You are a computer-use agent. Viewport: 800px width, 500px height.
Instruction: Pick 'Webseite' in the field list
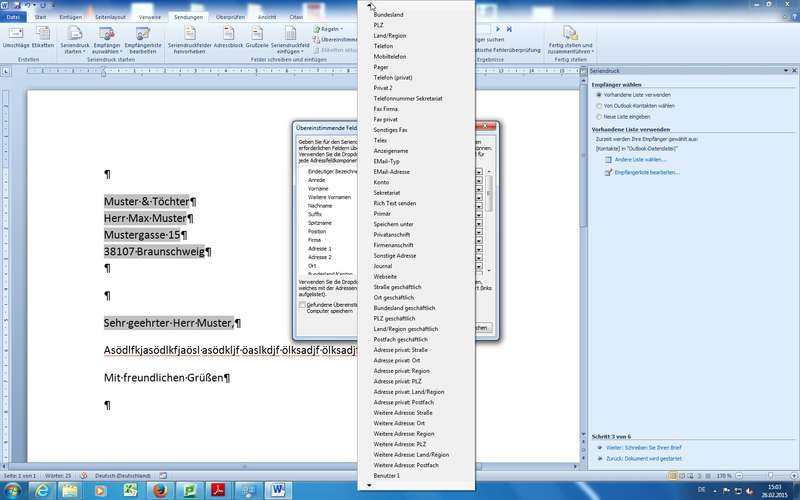click(386, 276)
